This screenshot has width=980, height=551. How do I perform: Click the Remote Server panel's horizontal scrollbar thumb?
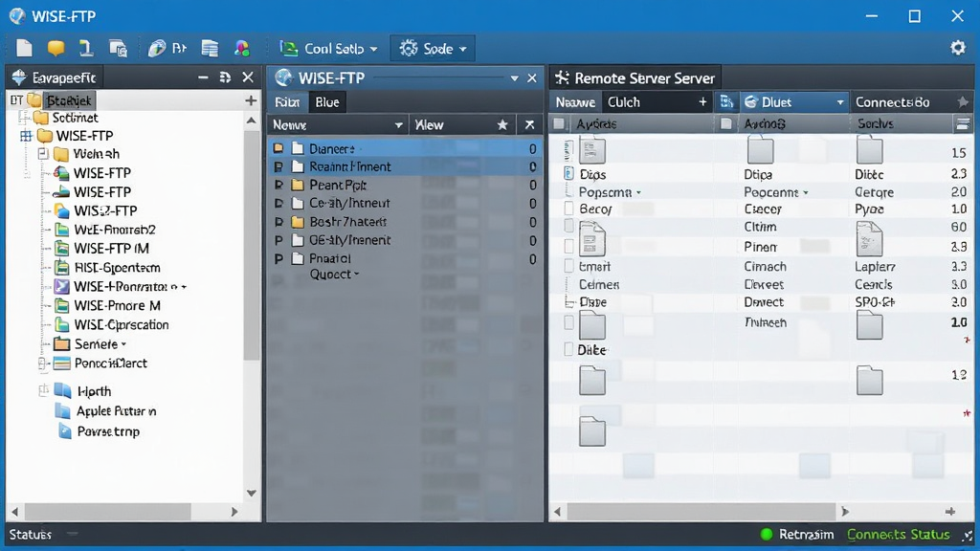point(702,512)
